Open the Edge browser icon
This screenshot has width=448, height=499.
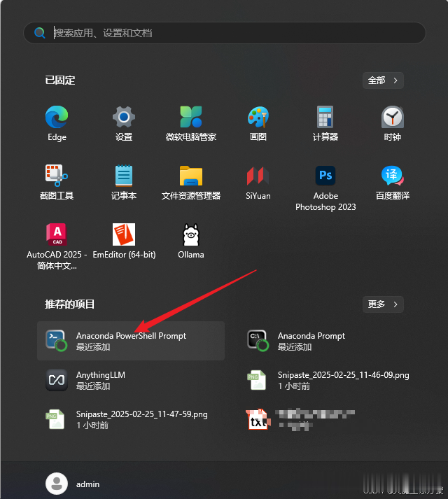point(57,117)
